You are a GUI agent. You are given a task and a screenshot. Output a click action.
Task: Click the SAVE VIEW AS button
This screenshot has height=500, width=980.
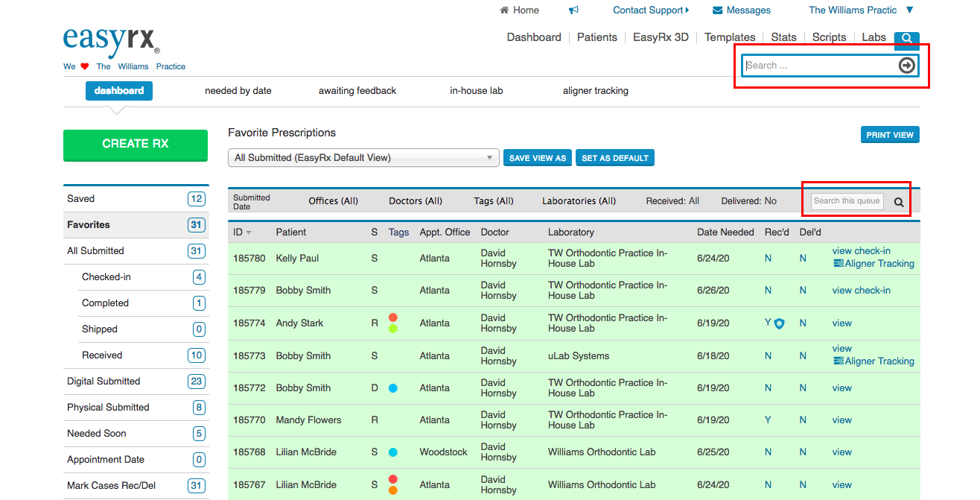538,158
